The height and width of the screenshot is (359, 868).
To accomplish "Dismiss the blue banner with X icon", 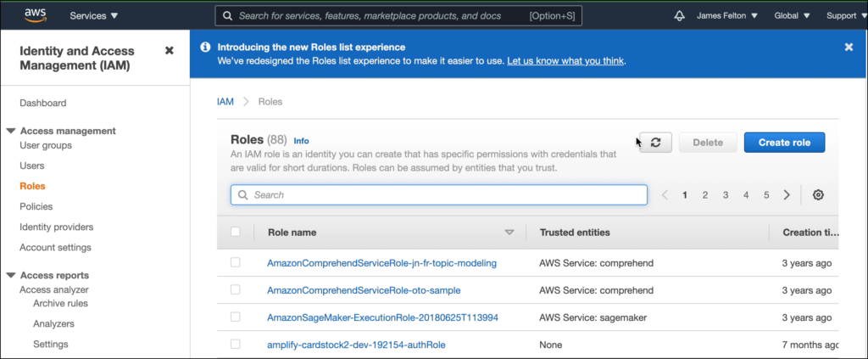I will coord(849,47).
